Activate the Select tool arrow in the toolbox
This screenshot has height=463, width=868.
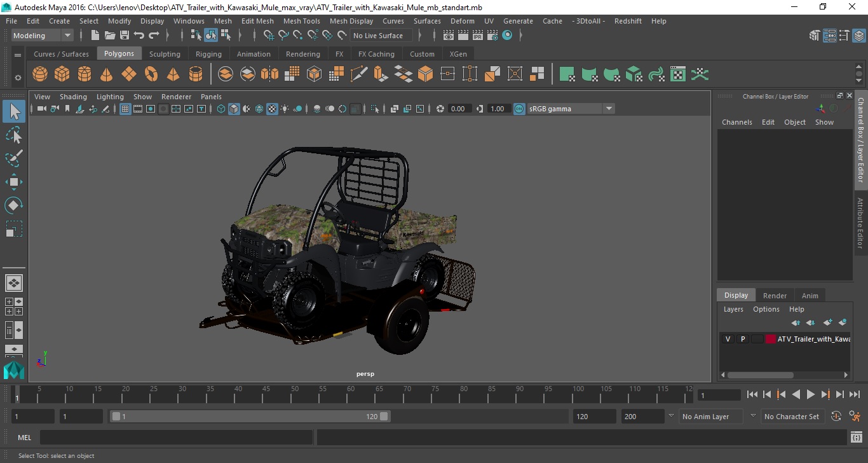point(14,111)
